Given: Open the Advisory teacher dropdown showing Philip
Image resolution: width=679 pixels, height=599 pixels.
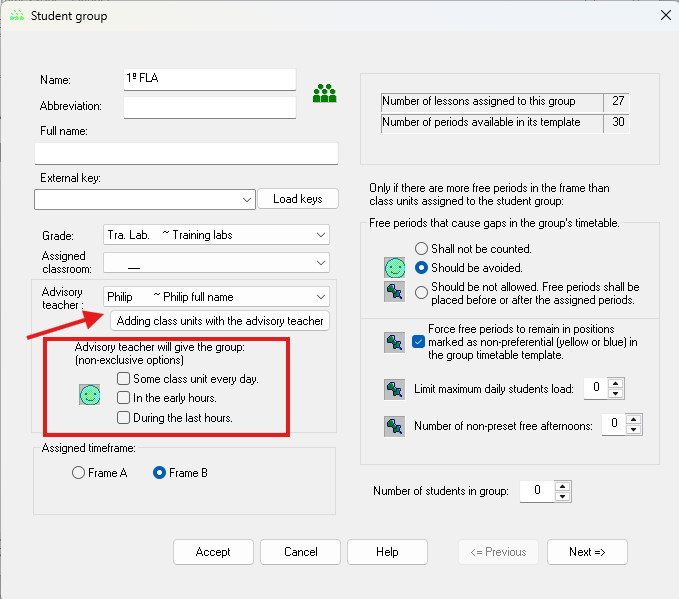Looking at the screenshot, I should tap(321, 297).
